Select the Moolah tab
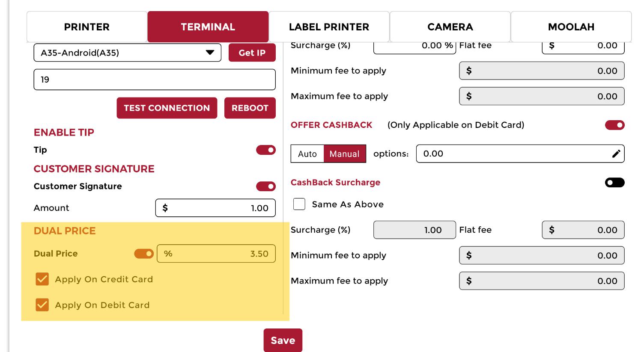Screen dimensions: 644x352 click(x=571, y=27)
